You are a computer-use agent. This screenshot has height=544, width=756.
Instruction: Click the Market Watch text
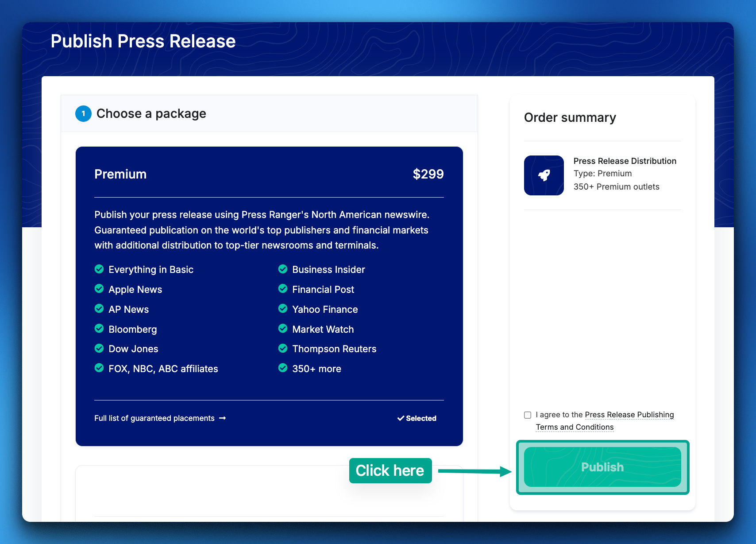point(323,330)
